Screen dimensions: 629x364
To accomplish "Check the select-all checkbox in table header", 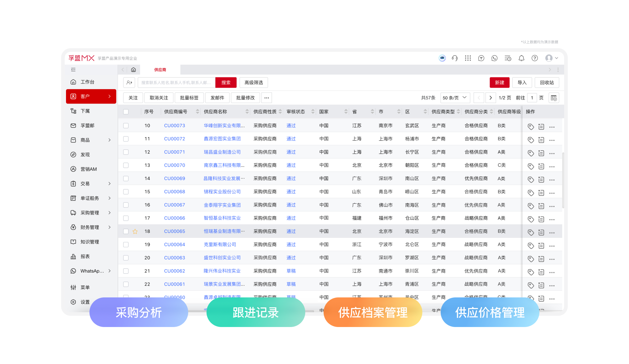I will (126, 112).
